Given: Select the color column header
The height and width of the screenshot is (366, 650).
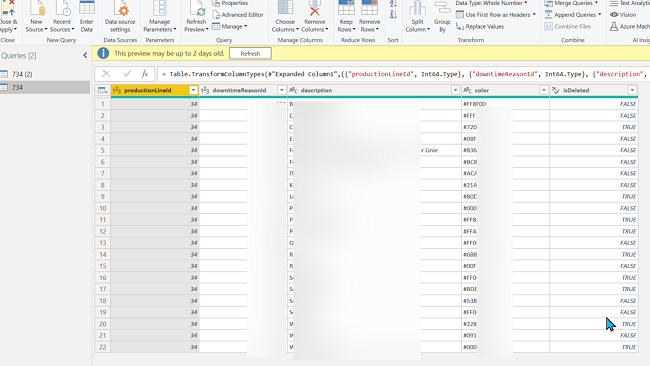Looking at the screenshot, I should point(505,90).
